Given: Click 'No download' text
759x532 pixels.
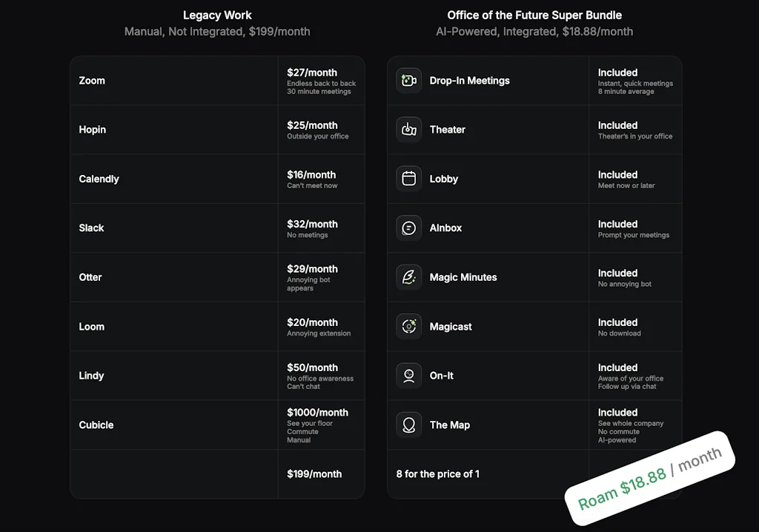Looking at the screenshot, I should [x=619, y=333].
